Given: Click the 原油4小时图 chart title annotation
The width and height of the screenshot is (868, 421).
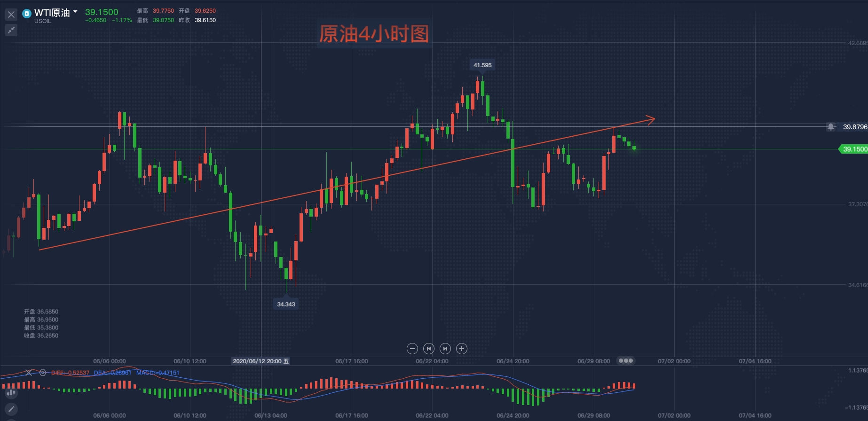Looking at the screenshot, I should (x=374, y=34).
